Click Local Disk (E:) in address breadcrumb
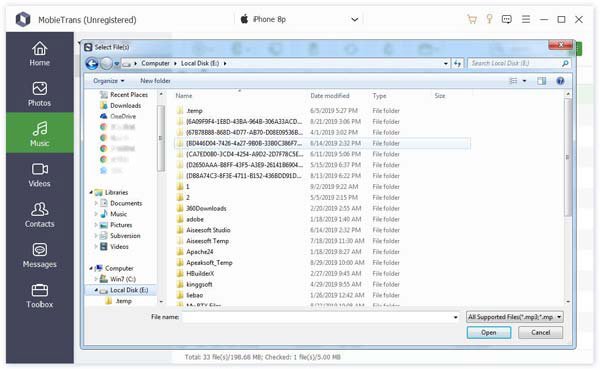 (200, 64)
